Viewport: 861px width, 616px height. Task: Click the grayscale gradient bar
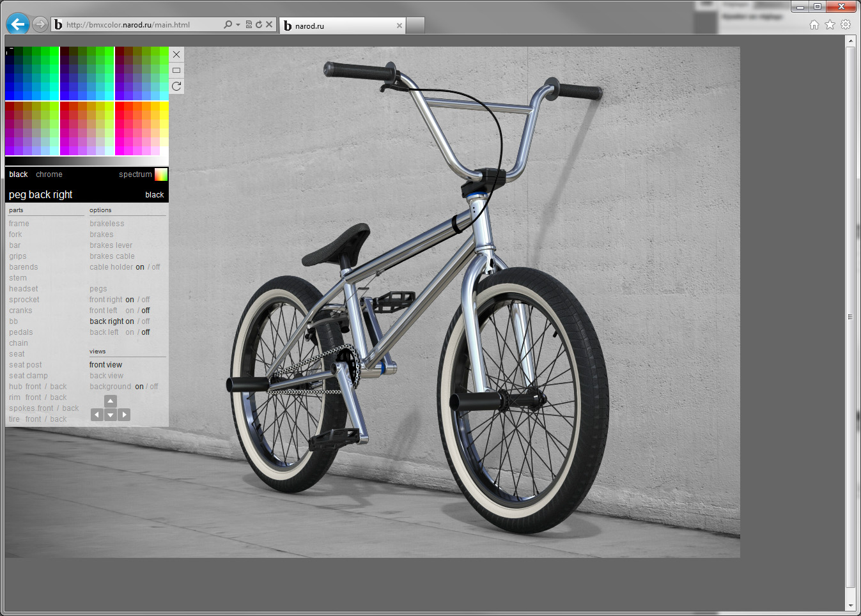[83, 161]
